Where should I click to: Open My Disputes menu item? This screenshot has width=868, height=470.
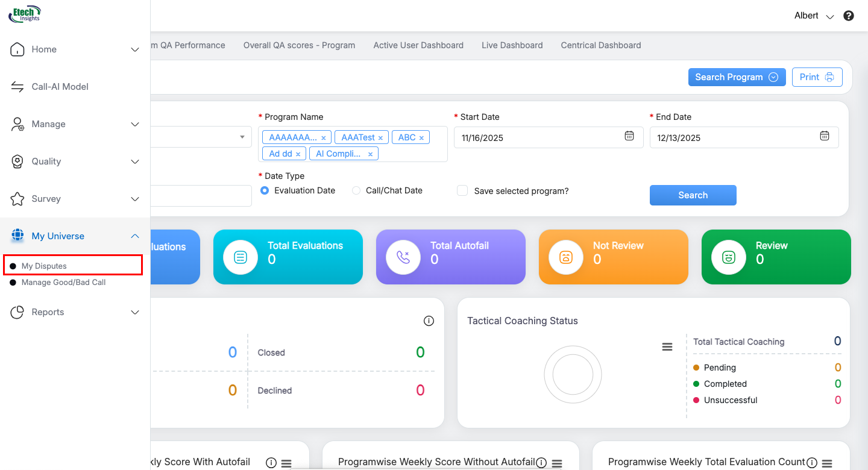point(44,266)
